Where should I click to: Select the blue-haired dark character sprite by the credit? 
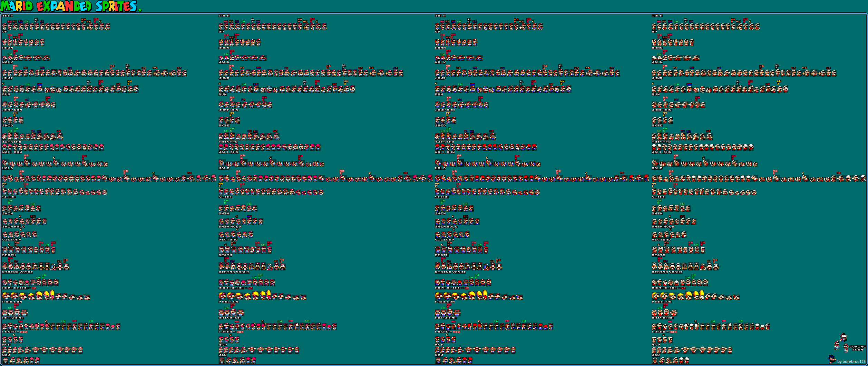832,359
